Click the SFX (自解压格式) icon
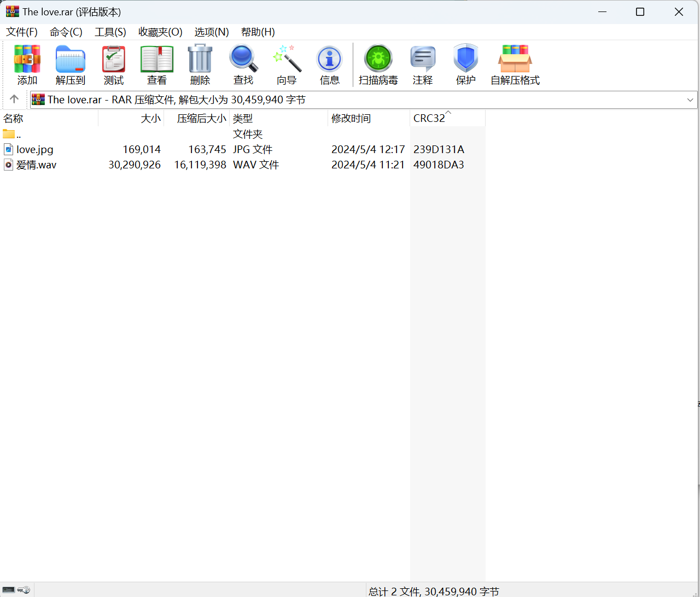Image resolution: width=700 pixels, height=597 pixels. pos(515,59)
